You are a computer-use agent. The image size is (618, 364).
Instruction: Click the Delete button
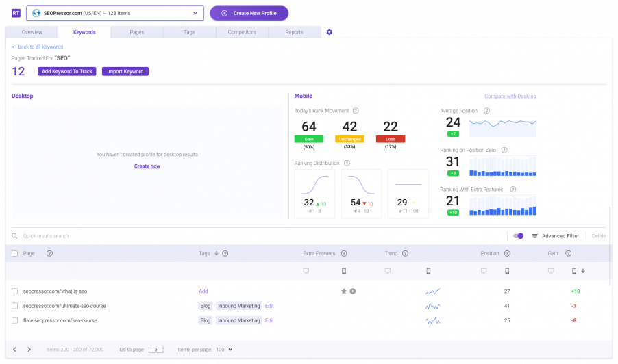click(x=599, y=236)
